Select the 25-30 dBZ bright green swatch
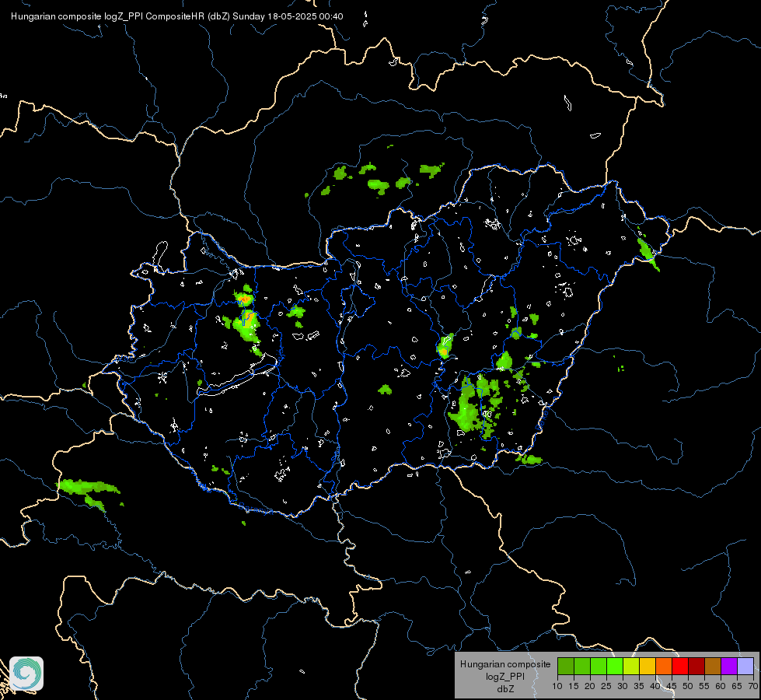Screen dimensions: 761x700 pyautogui.click(x=615, y=666)
